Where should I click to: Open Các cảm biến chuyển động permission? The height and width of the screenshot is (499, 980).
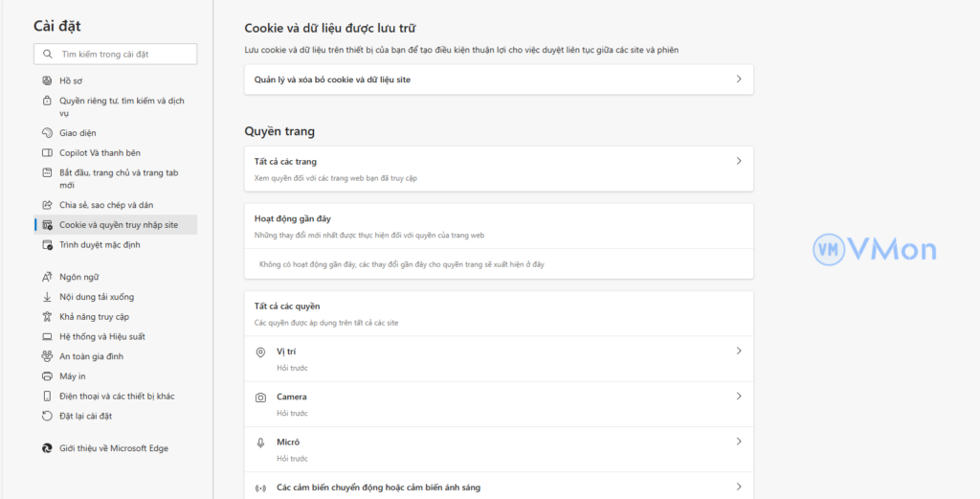click(378, 488)
